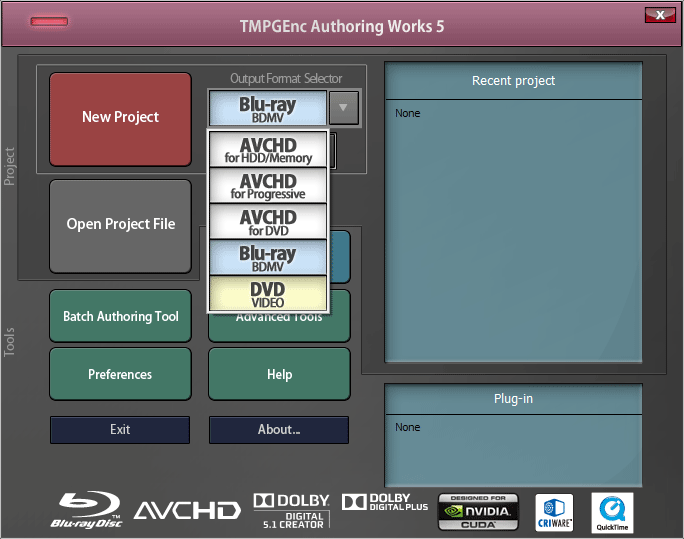Start a New Project
Screen dimensions: 684x539
(120, 119)
